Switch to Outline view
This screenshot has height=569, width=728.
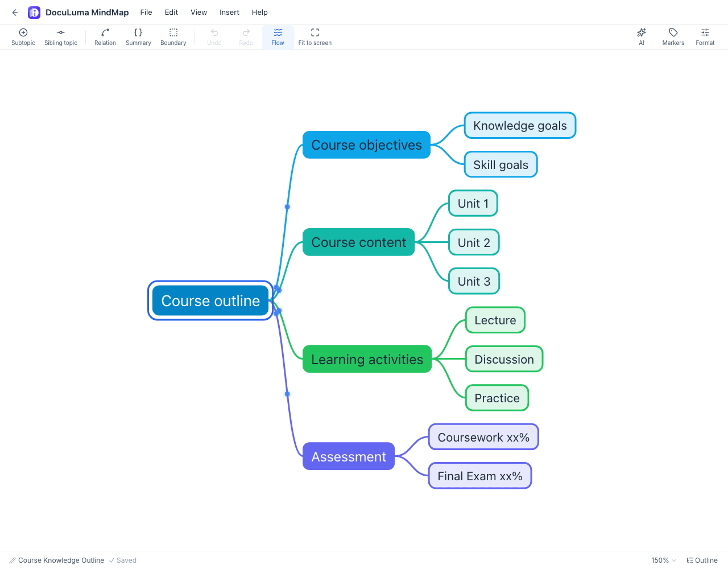coord(702,560)
